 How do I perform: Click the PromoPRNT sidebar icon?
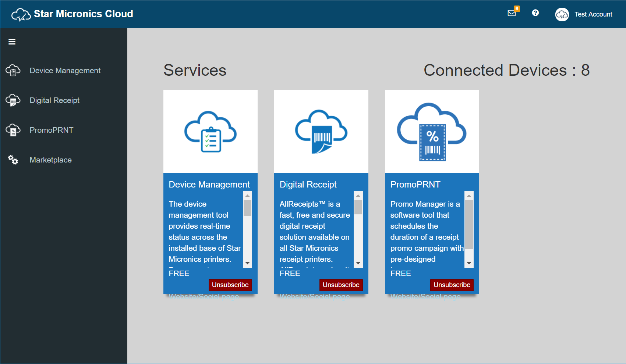point(13,130)
